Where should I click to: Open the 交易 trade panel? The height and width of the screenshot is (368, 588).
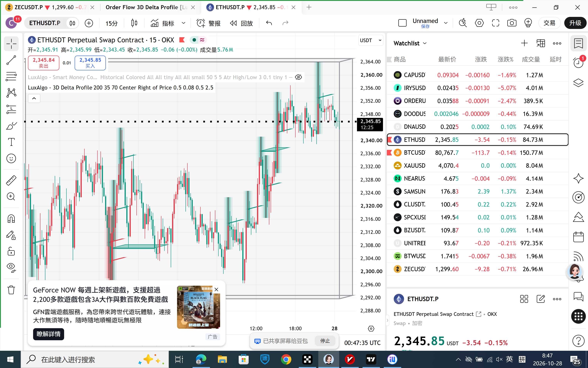coord(549,23)
